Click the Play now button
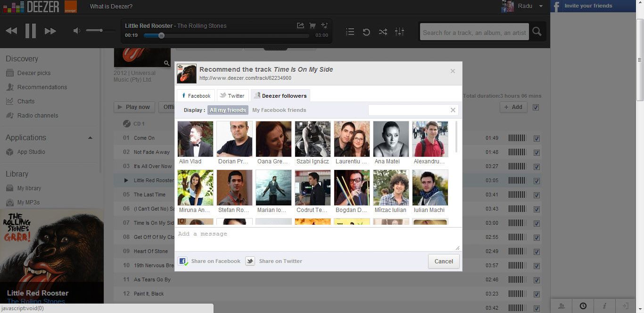 pos(134,107)
